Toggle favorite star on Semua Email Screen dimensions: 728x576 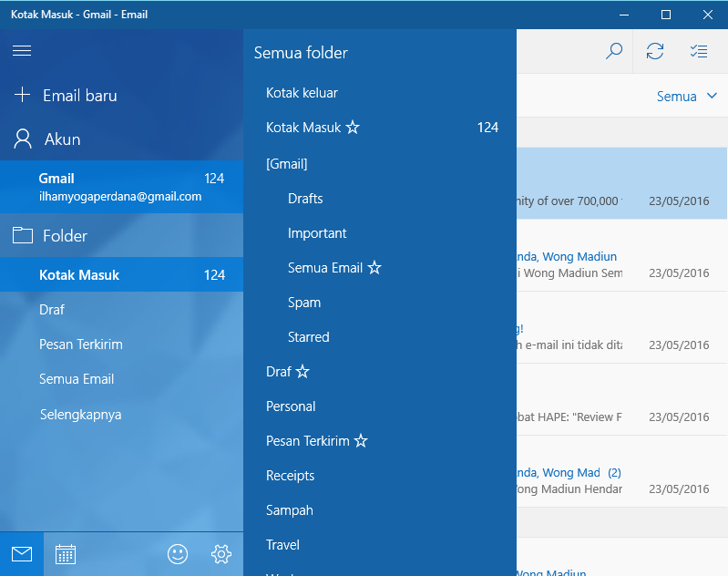point(374,267)
